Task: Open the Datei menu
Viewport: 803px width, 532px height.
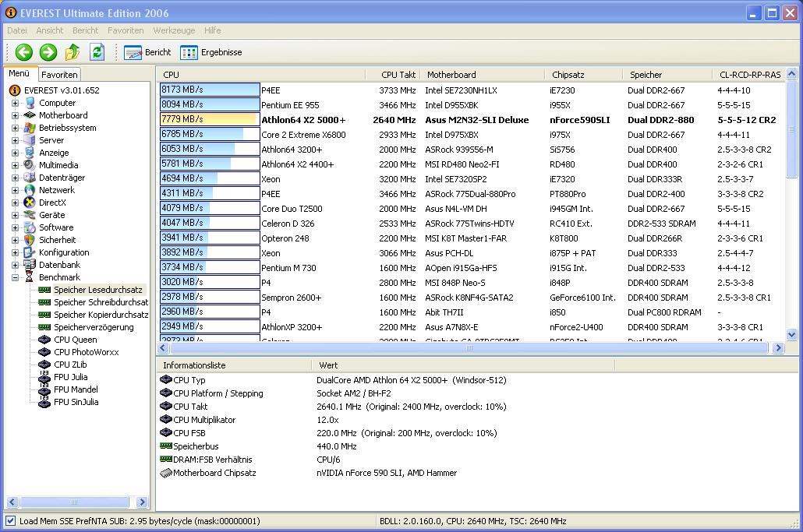Action: (17, 30)
